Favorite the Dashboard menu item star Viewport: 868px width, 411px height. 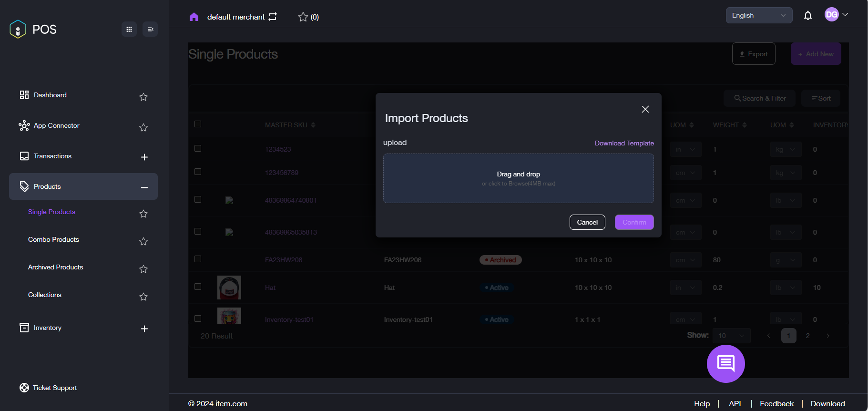(143, 97)
